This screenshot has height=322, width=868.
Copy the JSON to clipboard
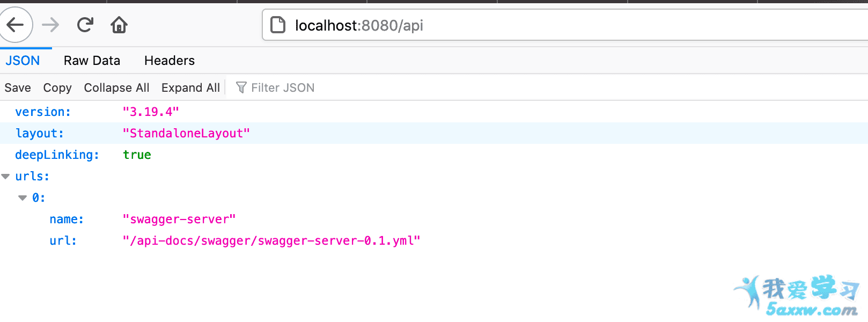point(57,87)
